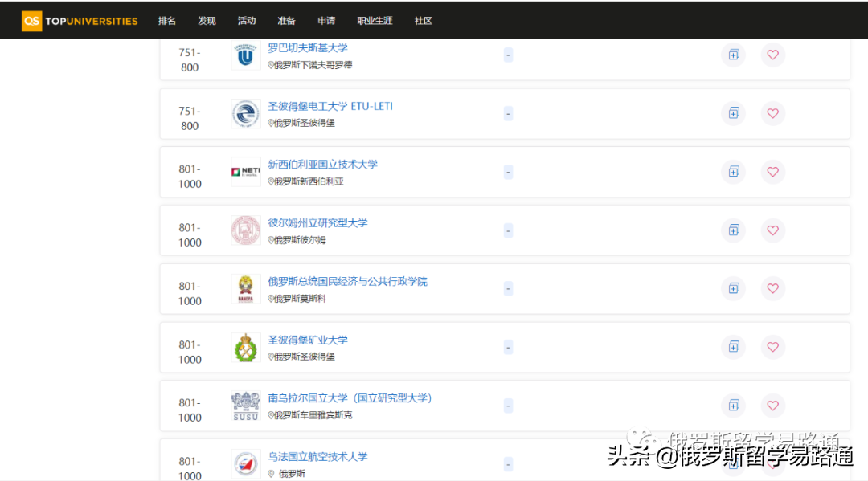Image resolution: width=868 pixels, height=481 pixels.
Task: Open the 准备 menu
Action: [x=287, y=21]
